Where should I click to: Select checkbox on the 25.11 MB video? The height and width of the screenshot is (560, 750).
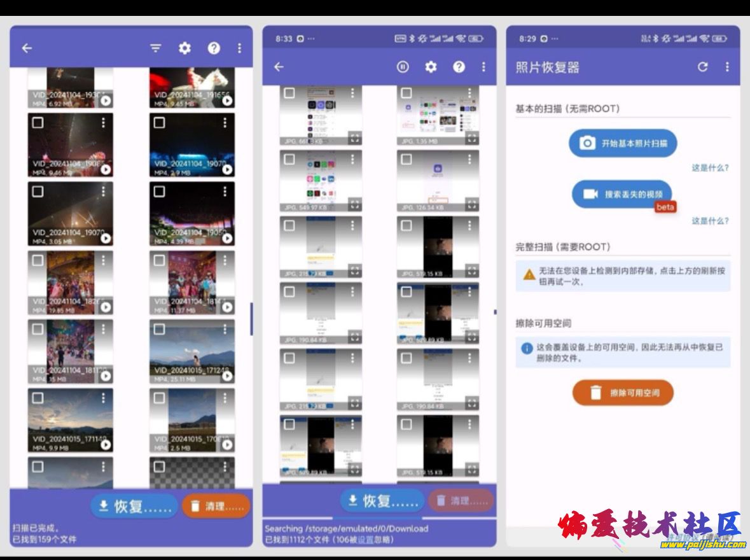(x=160, y=329)
